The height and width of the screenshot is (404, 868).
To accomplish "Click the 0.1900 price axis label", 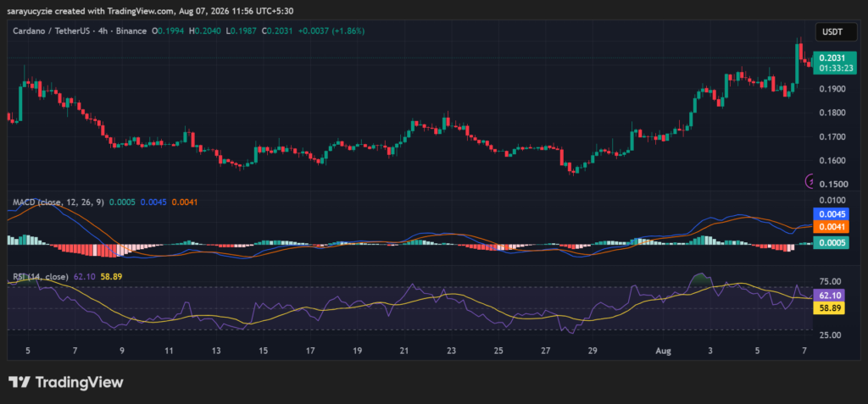I will pyautogui.click(x=832, y=89).
